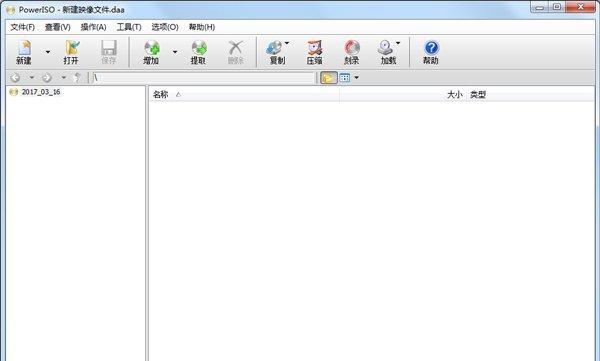Viewport: 600px width, 361px height.
Task: Open the 选项(O) menu
Action: [165, 27]
